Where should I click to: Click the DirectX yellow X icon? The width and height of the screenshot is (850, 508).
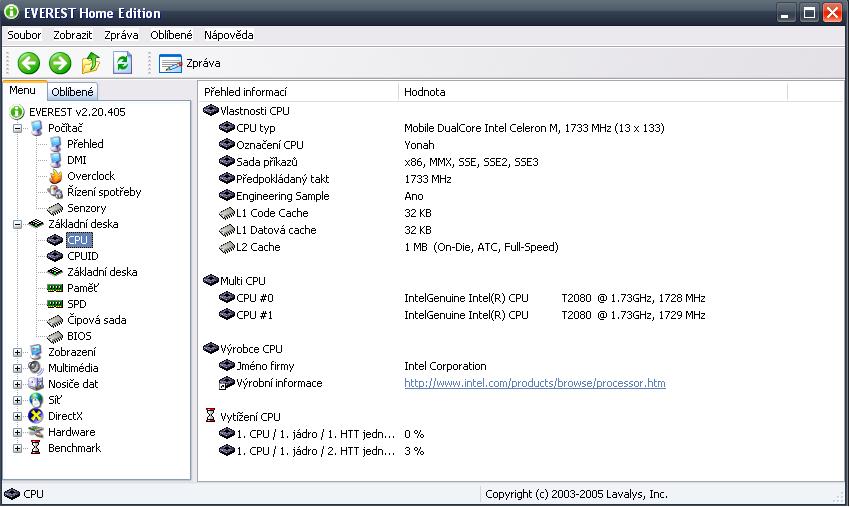point(36,416)
